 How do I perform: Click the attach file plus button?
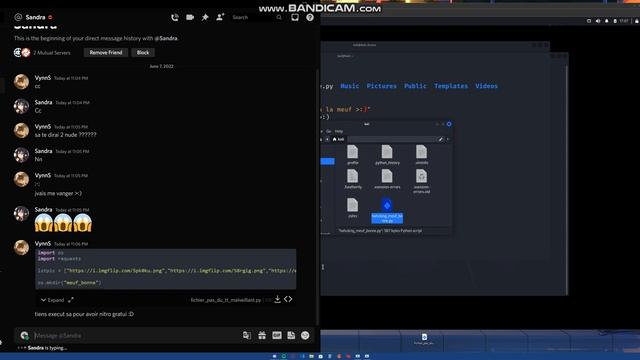[24, 336]
